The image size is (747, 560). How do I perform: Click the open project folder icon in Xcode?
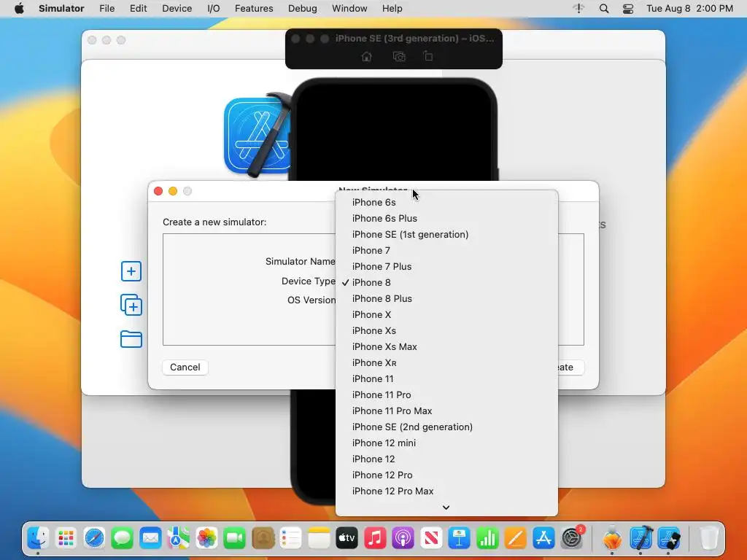point(131,339)
